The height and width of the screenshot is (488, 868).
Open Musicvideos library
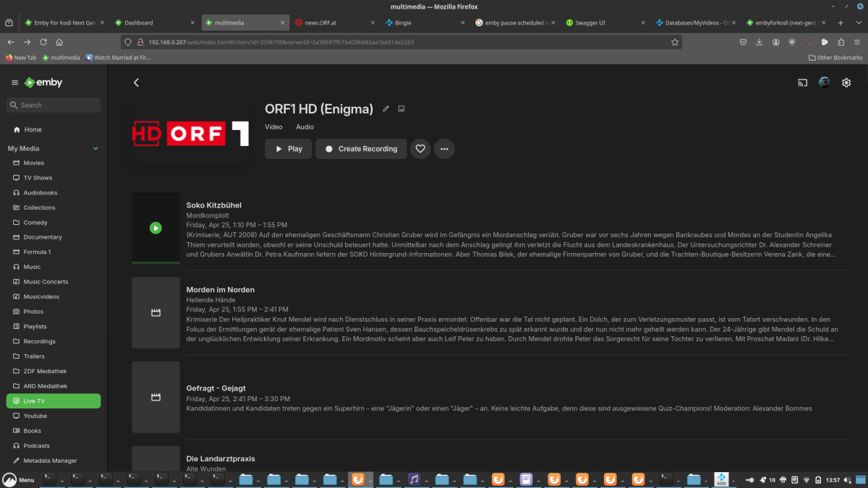click(54, 296)
